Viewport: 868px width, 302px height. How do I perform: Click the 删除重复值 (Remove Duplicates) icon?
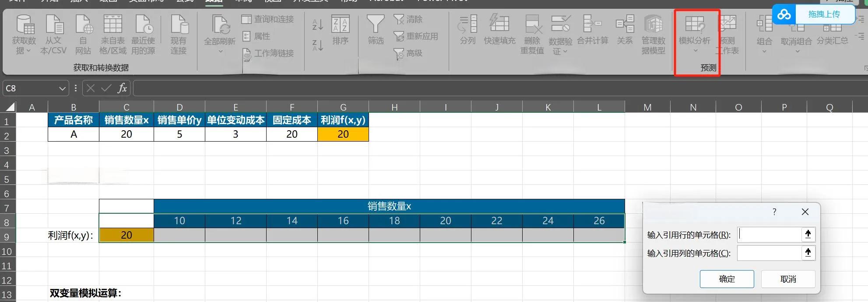click(x=532, y=25)
